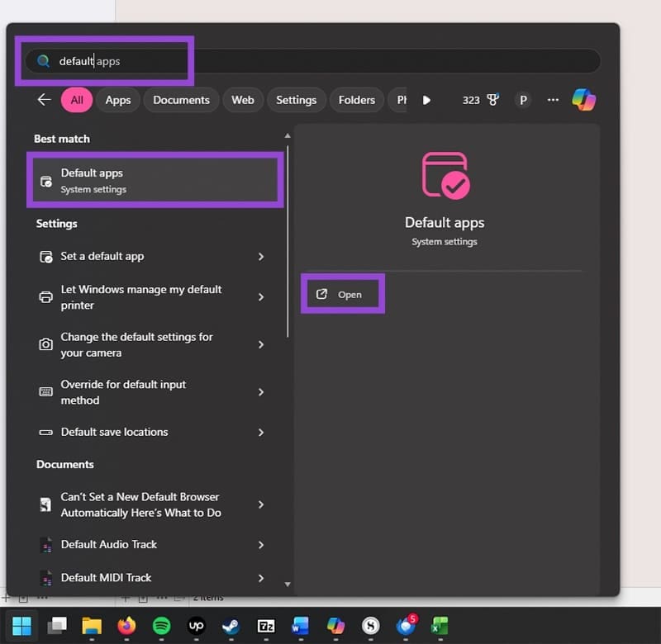The image size is (661, 644).
Task: Open File Explorer from the taskbar
Action: click(x=91, y=626)
